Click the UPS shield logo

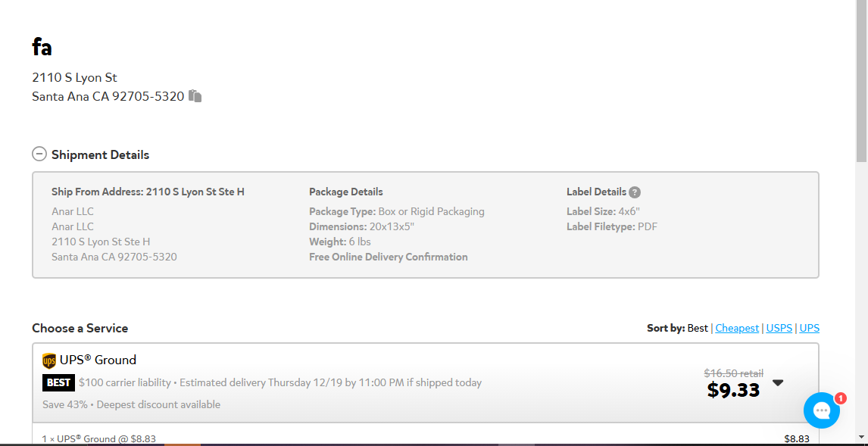tap(49, 360)
